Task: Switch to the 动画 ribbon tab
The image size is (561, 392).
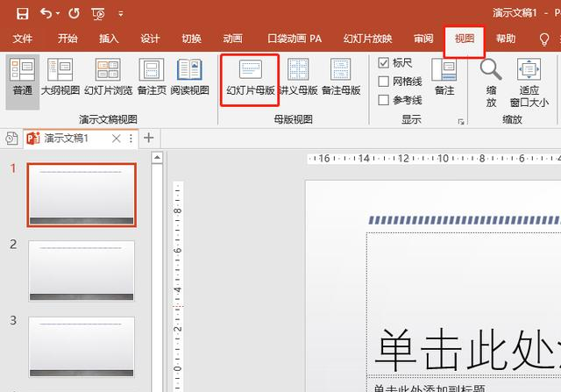Action: coord(233,39)
